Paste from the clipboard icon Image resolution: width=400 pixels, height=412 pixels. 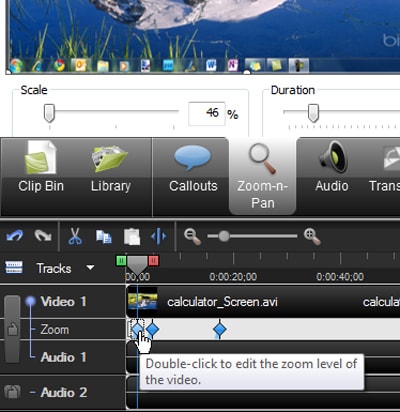pos(132,236)
